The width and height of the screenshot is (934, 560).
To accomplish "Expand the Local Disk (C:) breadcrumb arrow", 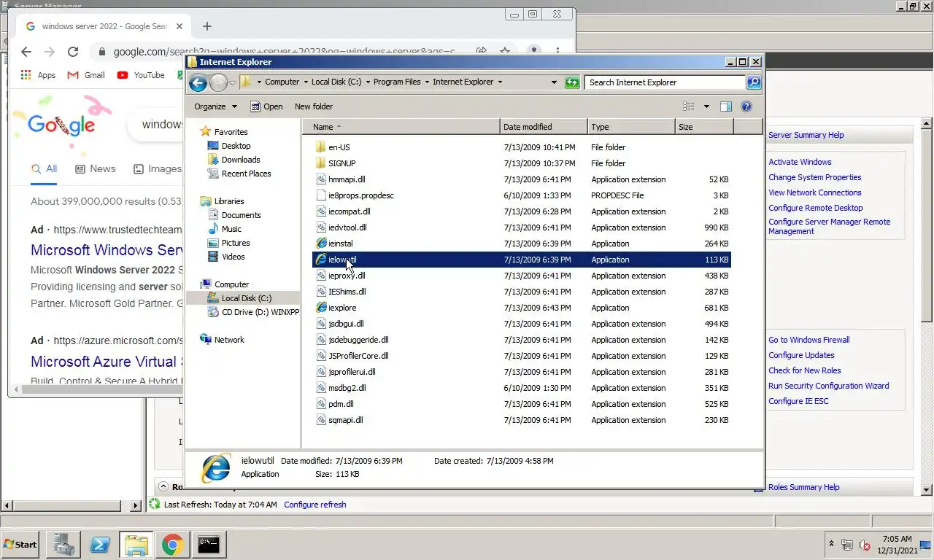I will point(368,82).
